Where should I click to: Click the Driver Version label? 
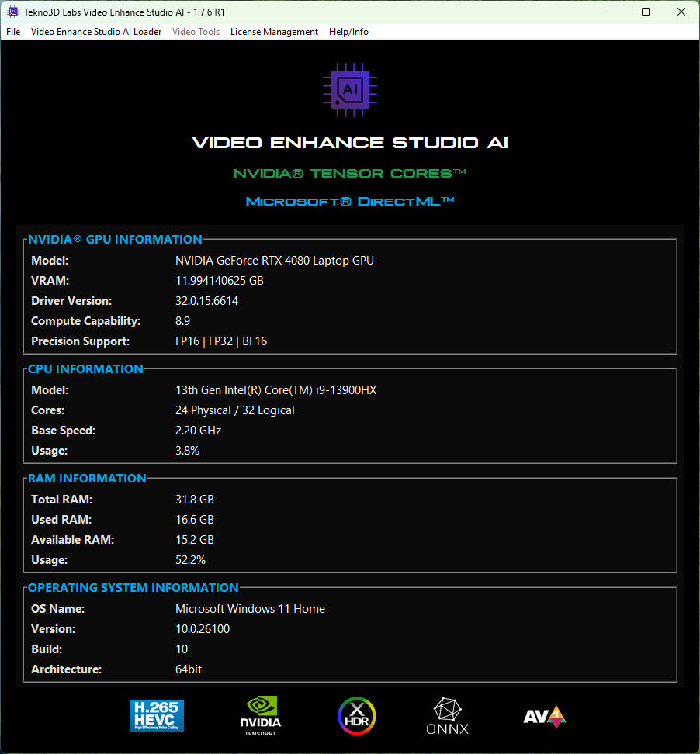[x=71, y=301]
